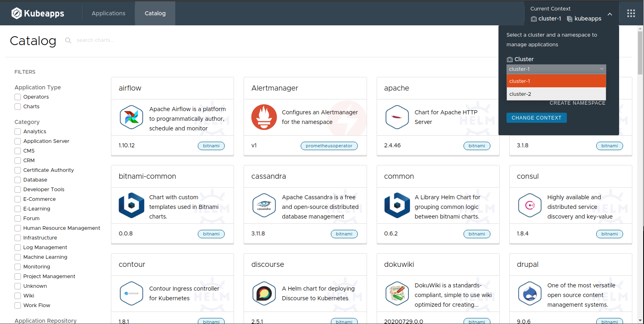
Task: Click the Human Resource Management filter checkbox
Action: click(18, 228)
